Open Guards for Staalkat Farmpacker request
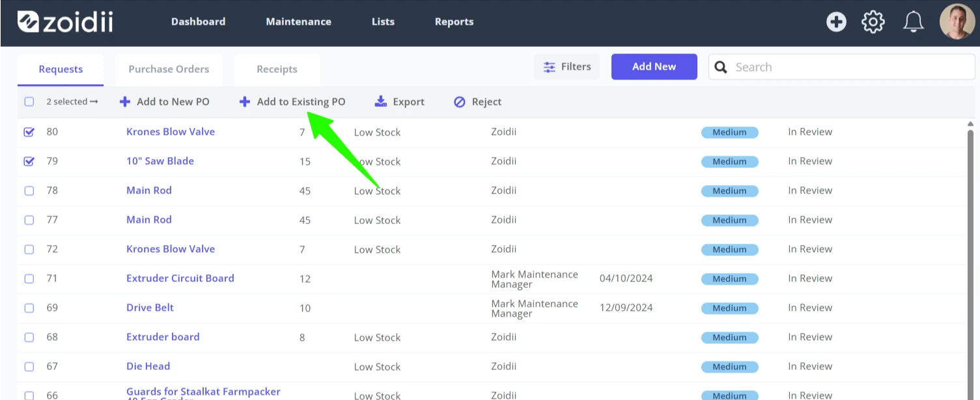Screen dimensions: 980x400 tap(203, 393)
